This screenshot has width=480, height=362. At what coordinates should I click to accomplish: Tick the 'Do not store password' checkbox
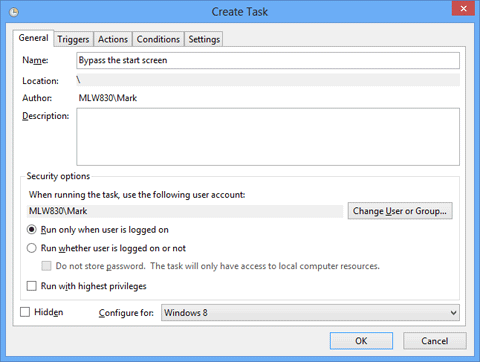pos(46,266)
